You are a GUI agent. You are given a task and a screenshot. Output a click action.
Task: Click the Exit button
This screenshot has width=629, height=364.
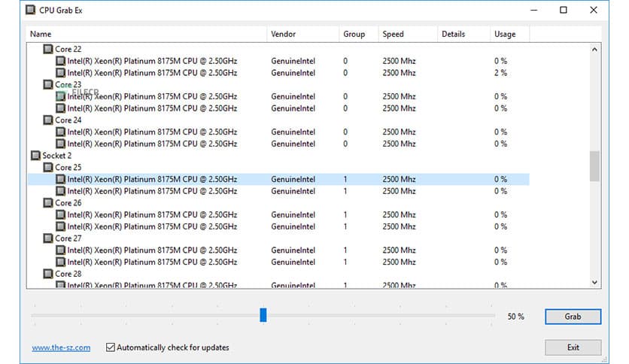tap(573, 347)
